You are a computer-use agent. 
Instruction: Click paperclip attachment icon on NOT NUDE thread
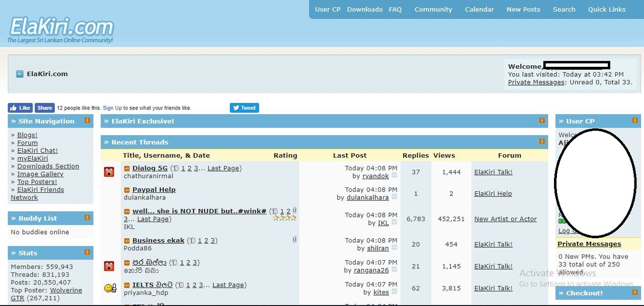[294, 211]
